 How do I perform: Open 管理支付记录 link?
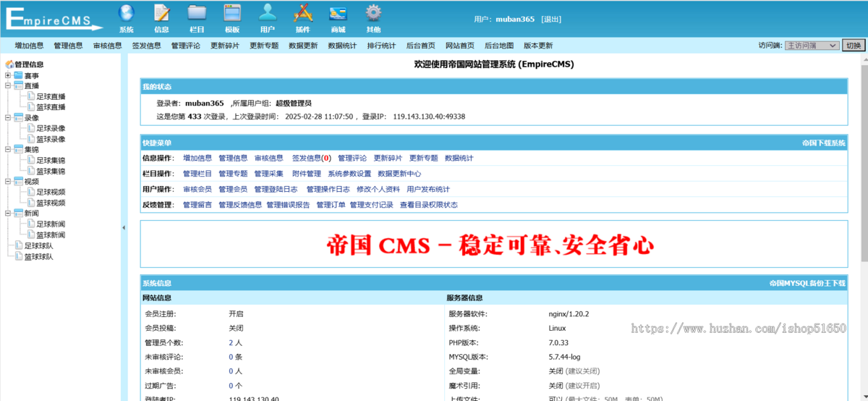372,205
